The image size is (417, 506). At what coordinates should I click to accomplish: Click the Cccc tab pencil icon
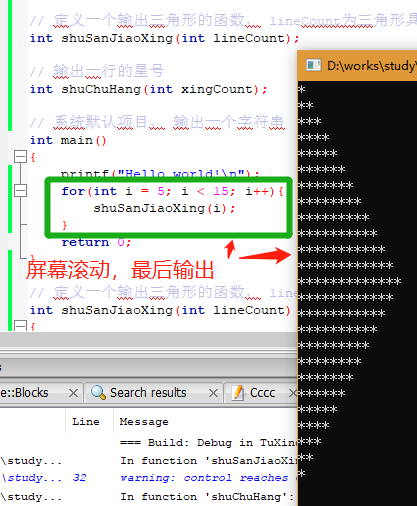click(238, 393)
